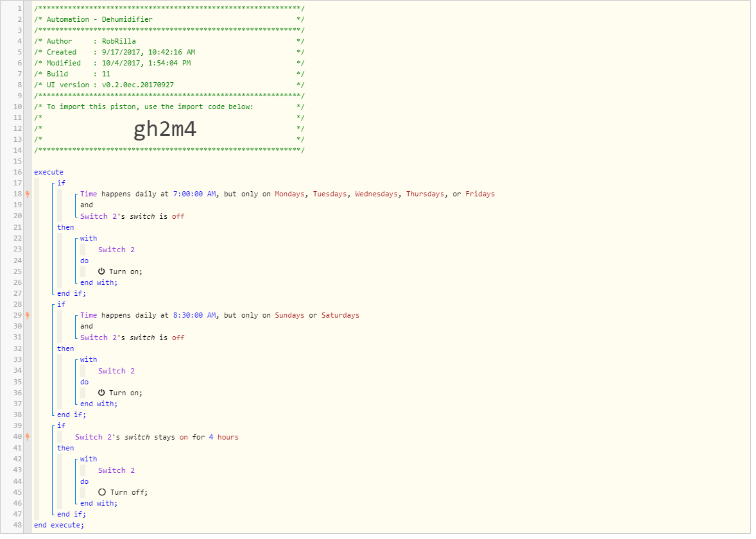Click the end execute; statement
This screenshot has width=756, height=539.
point(59,526)
